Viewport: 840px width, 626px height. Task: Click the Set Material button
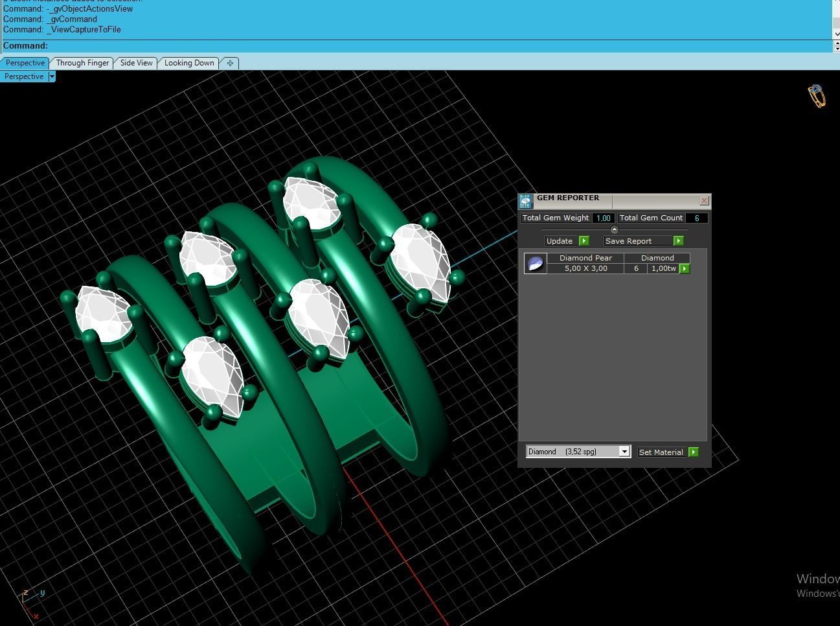pos(661,452)
